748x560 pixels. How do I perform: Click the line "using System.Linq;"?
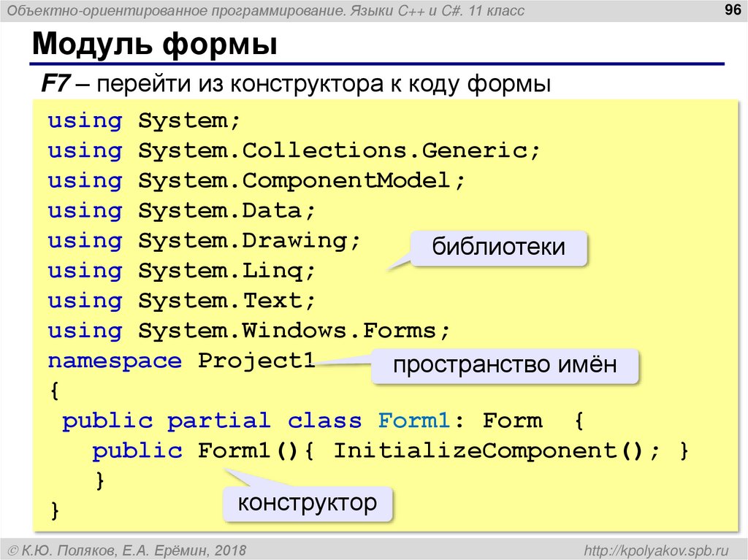(181, 272)
